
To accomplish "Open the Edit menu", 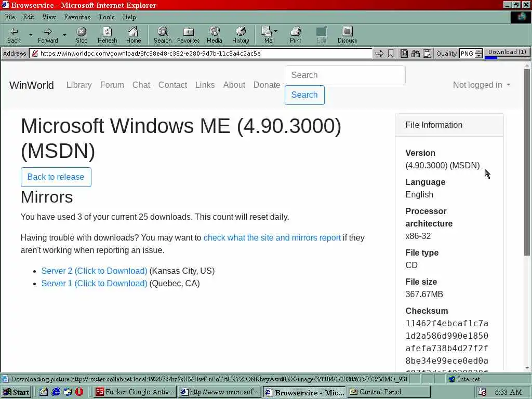I will point(29,17).
